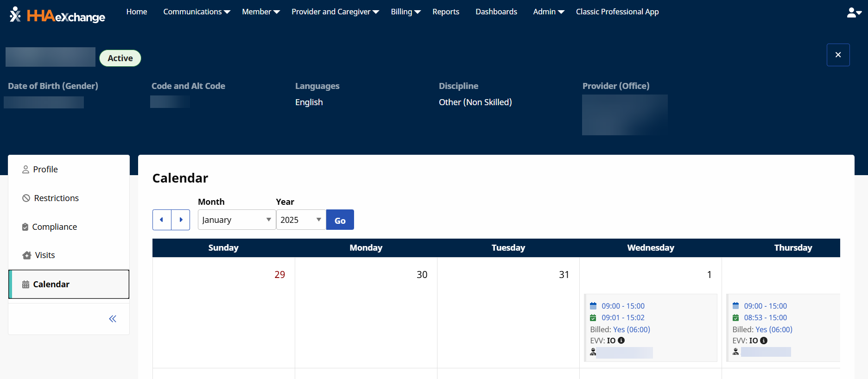
Task: Expand the Provider and Caregiver menu
Action: point(335,12)
